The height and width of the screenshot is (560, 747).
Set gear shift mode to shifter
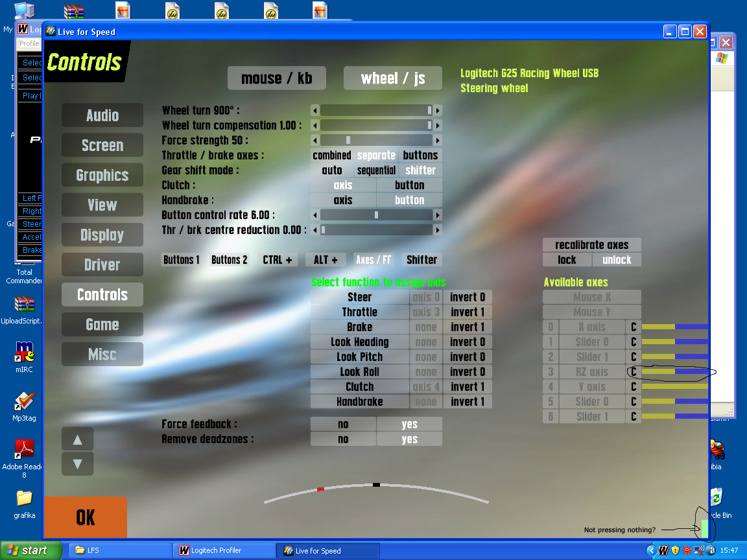click(420, 170)
